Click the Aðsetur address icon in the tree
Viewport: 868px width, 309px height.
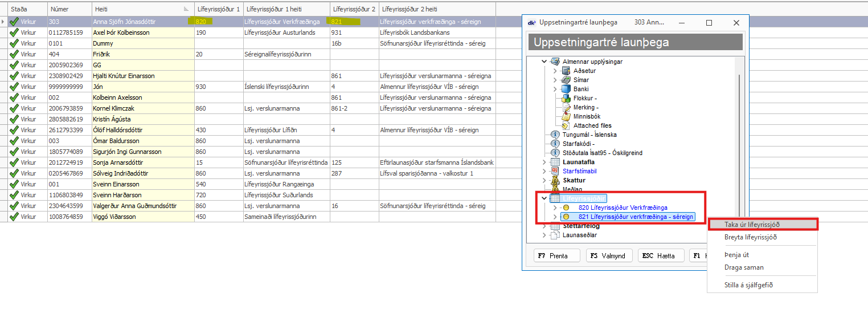(566, 71)
